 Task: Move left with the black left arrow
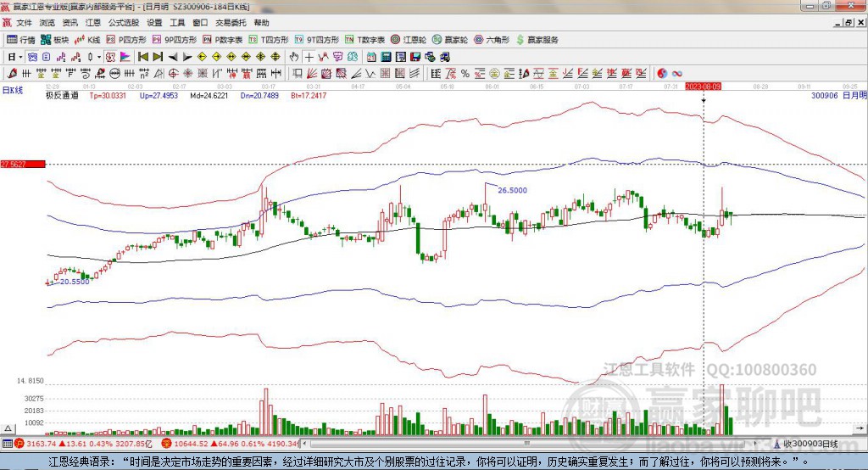[x=173, y=57]
